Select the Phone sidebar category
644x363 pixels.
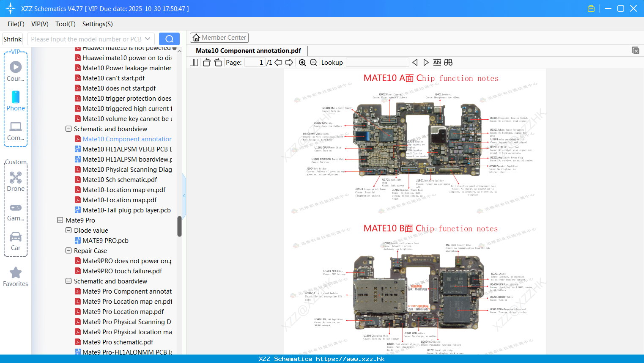tap(16, 101)
